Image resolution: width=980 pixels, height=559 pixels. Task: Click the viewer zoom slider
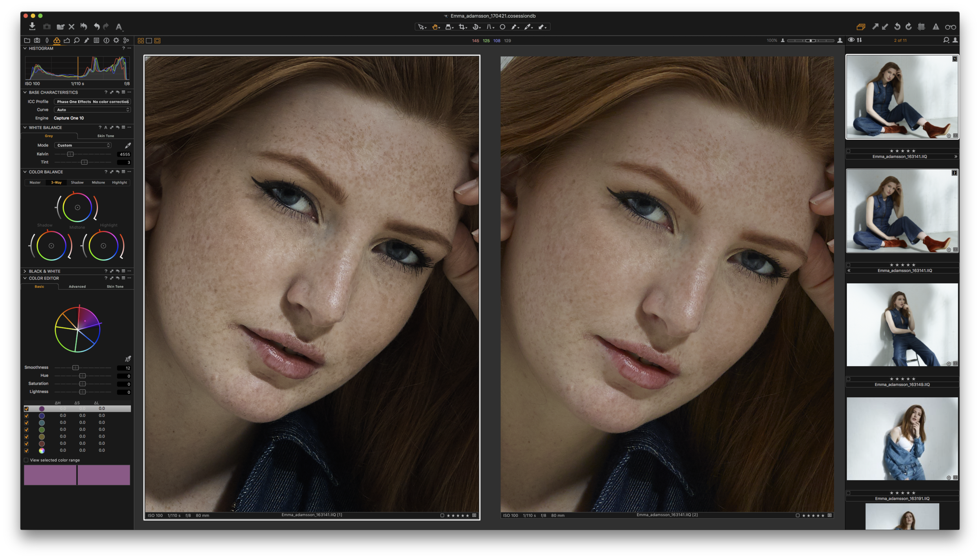click(811, 41)
